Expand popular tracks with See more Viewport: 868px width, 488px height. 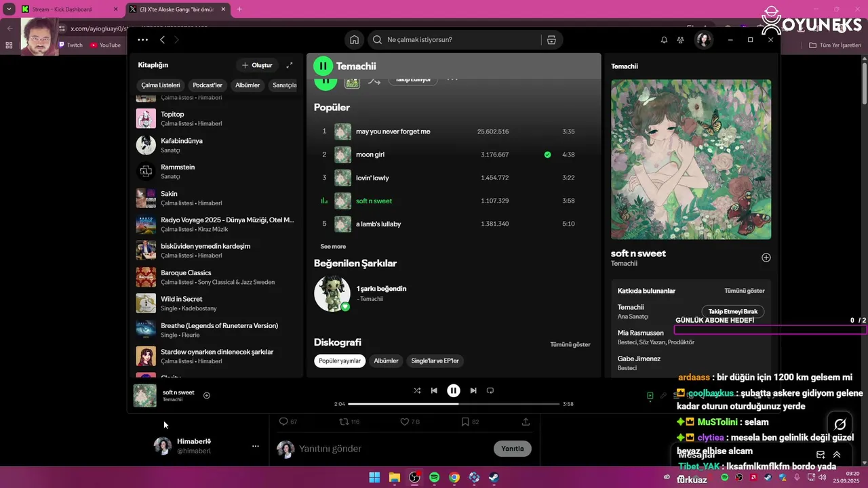point(333,247)
